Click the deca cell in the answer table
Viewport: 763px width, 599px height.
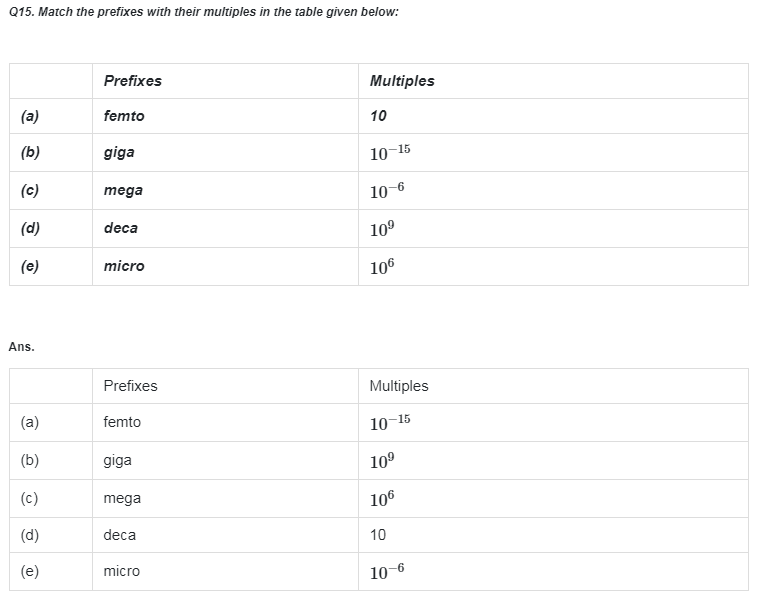click(x=119, y=535)
